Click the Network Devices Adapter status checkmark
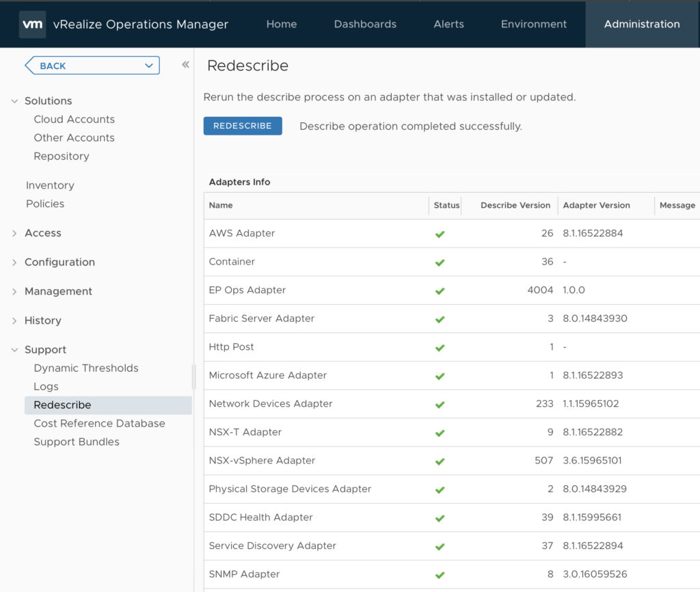 tap(440, 405)
